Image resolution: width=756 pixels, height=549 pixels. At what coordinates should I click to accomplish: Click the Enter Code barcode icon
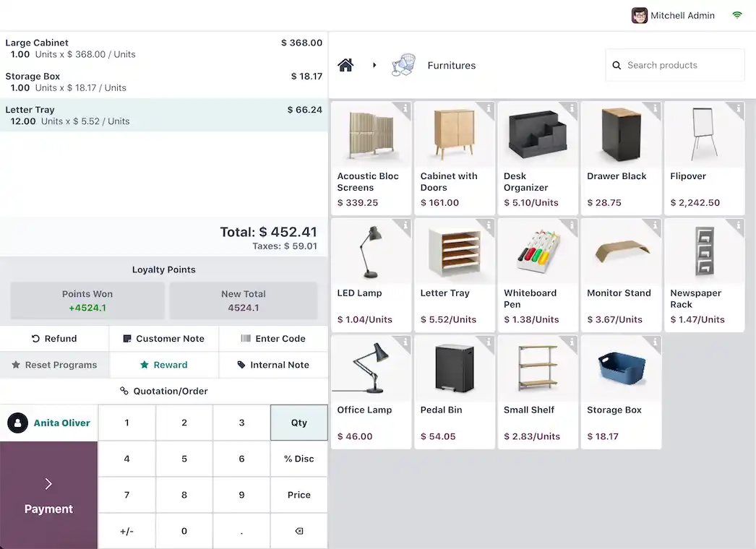point(246,338)
